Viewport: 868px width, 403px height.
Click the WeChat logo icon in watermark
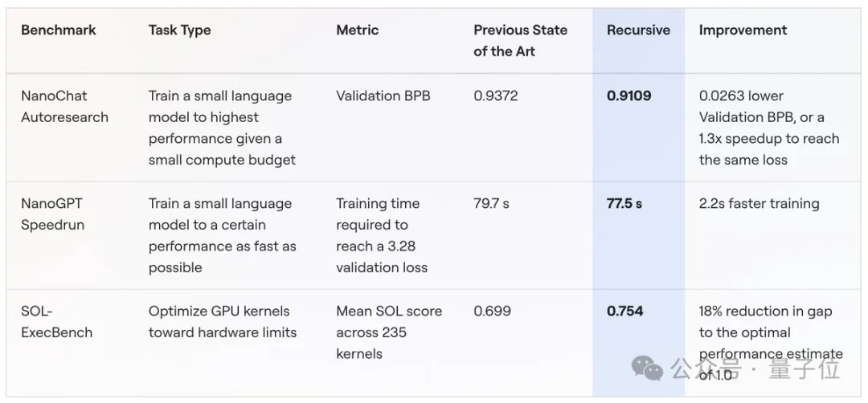click(648, 368)
